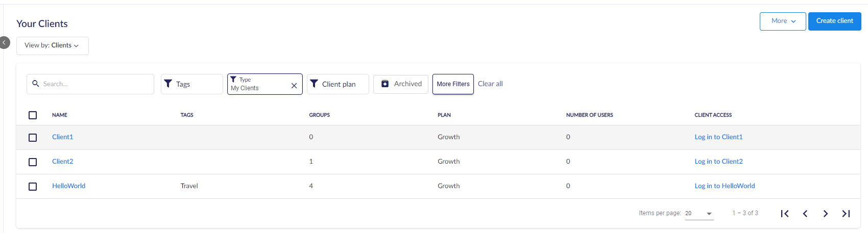Focus the Search input field

click(x=90, y=84)
